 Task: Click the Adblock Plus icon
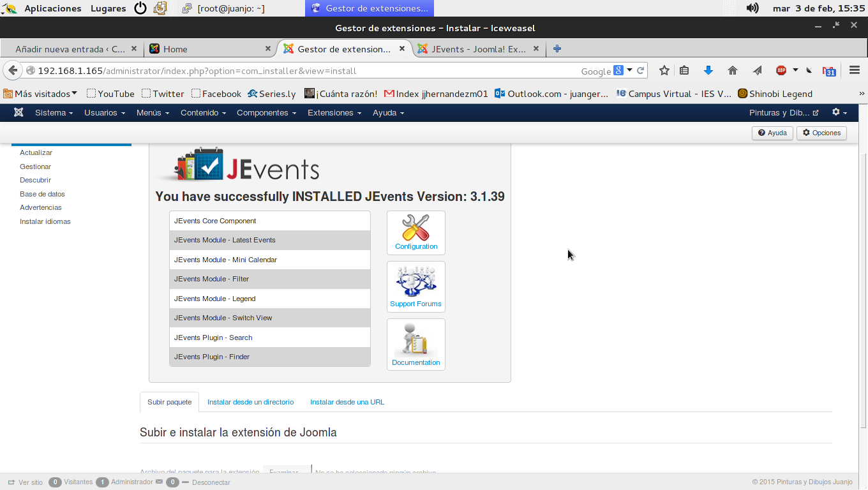(781, 71)
